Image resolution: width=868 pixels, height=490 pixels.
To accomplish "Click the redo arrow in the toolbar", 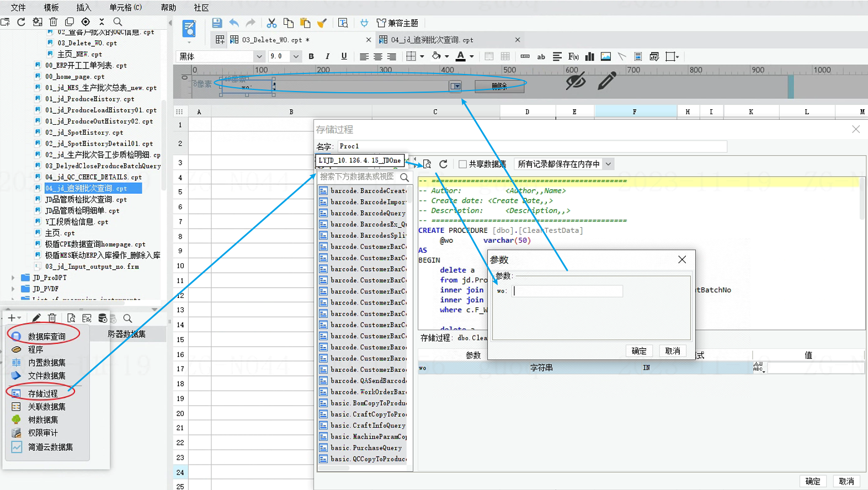I will (x=251, y=23).
